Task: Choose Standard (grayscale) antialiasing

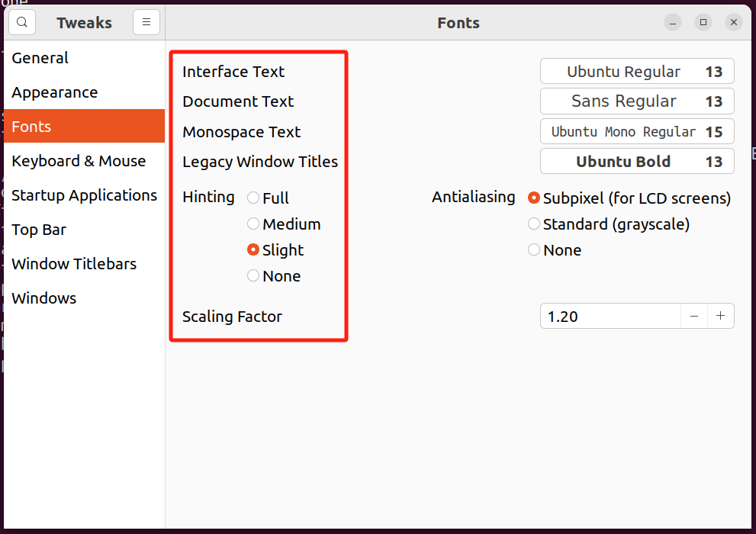Action: coord(534,224)
